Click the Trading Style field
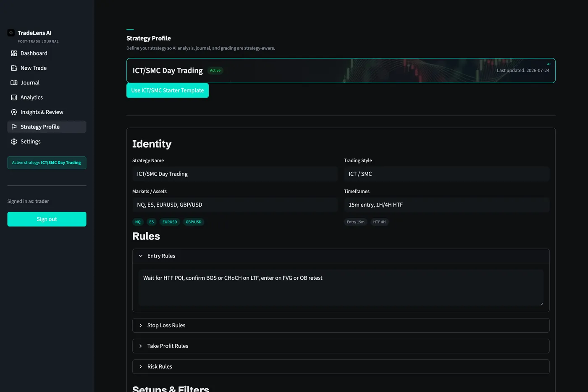Image resolution: width=588 pixels, height=392 pixels. click(x=446, y=174)
